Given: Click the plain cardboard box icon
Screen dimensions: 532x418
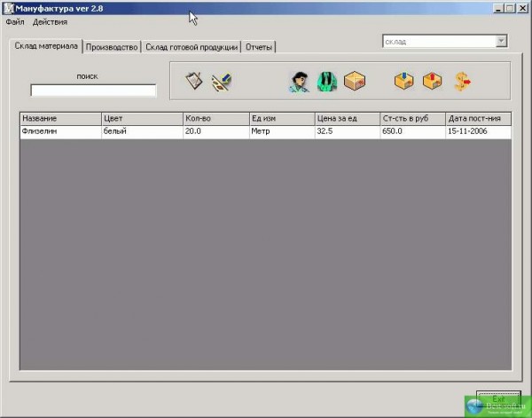Looking at the screenshot, I should pyautogui.click(x=355, y=82).
